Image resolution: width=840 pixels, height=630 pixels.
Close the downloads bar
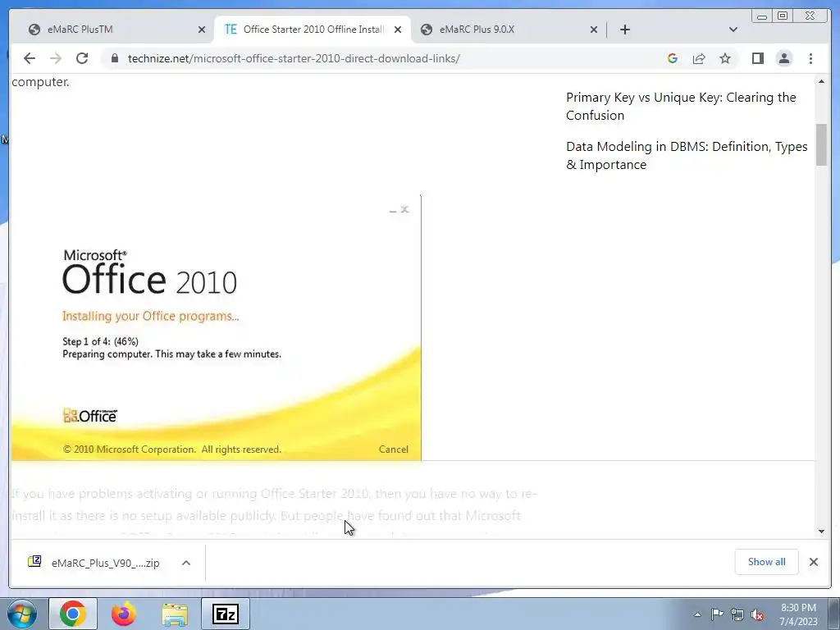point(813,562)
